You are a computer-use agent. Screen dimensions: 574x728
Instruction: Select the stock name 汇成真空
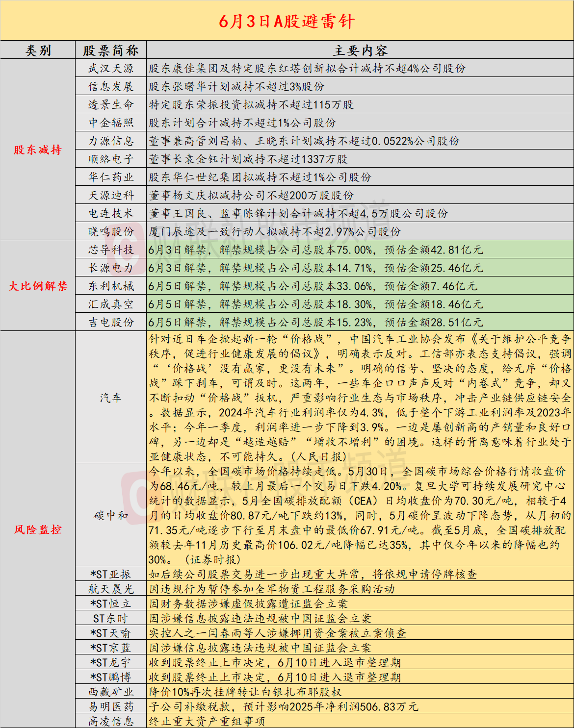tap(111, 304)
